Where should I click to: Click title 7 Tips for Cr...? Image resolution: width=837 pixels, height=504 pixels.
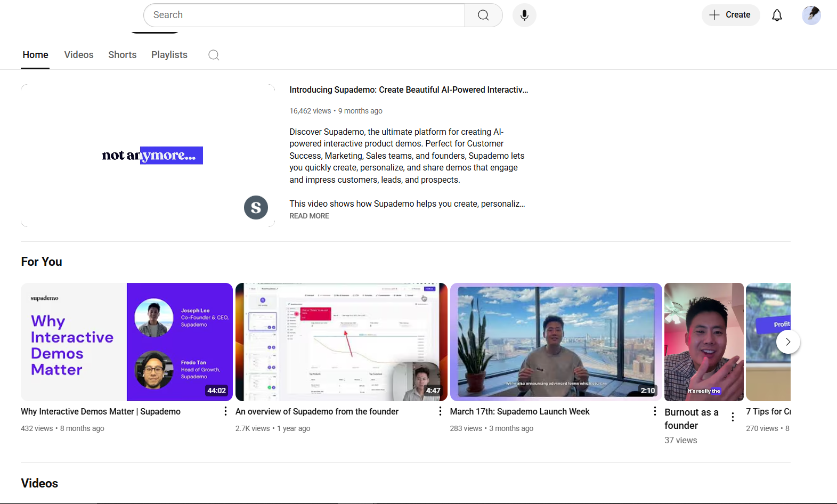[x=768, y=411]
